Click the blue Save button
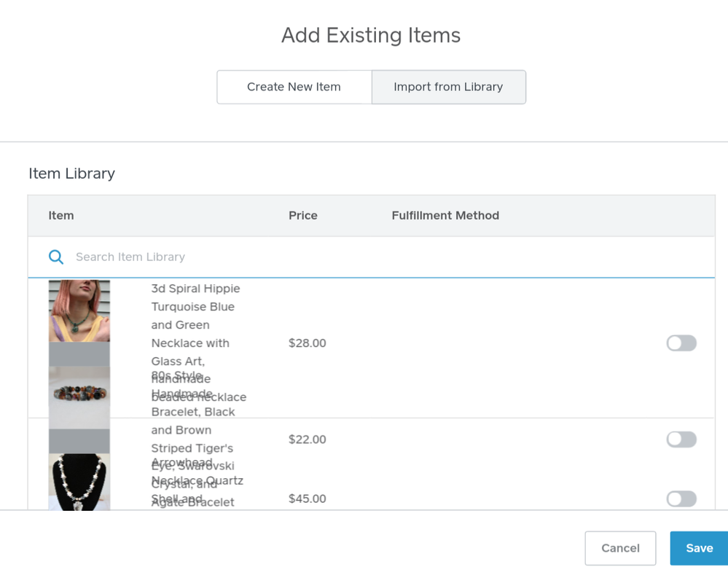 pos(698,548)
